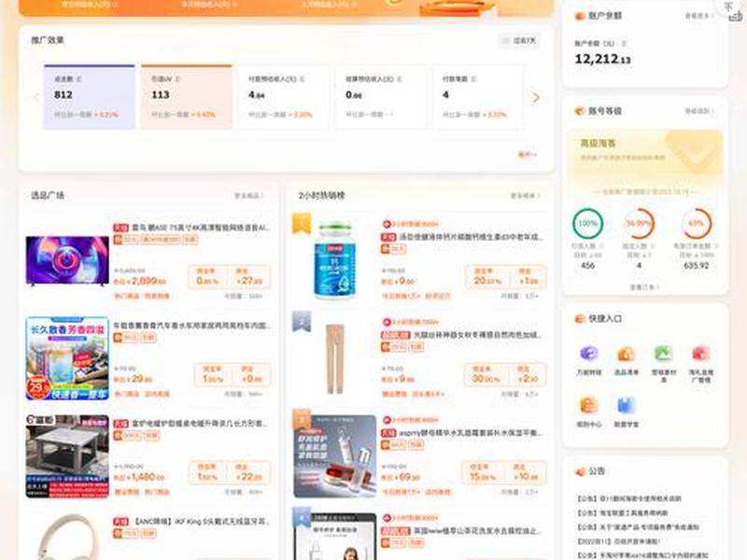The height and width of the screenshot is (560, 747).
Task: Select the 0.00 settlement income card
Action: (381, 97)
